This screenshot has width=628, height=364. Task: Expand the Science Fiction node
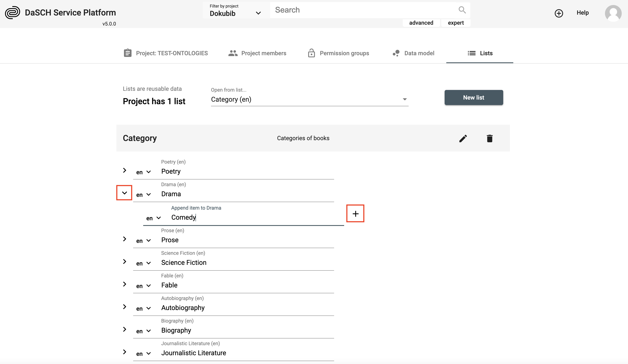125,261
